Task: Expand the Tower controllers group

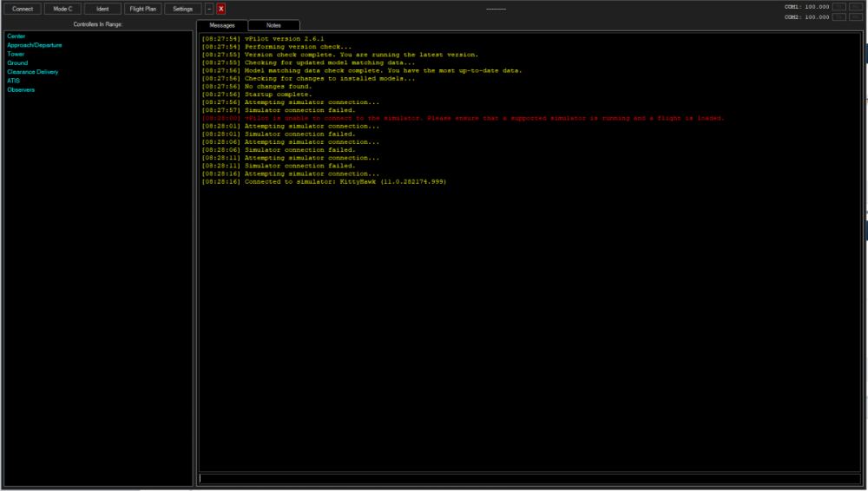Action: tap(16, 54)
